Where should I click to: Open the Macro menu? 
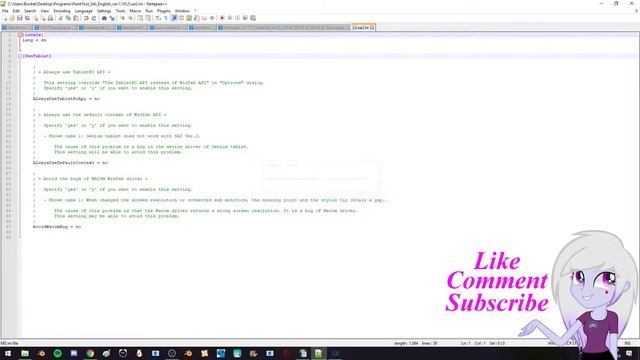click(135, 11)
